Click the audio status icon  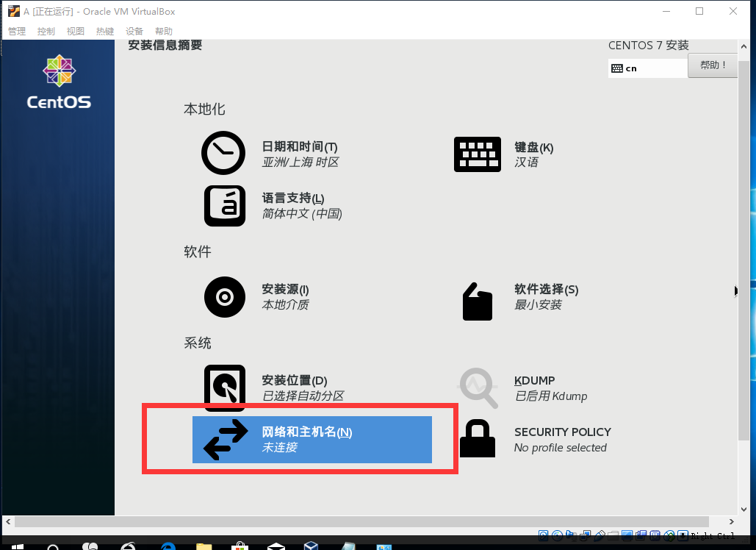[572, 535]
